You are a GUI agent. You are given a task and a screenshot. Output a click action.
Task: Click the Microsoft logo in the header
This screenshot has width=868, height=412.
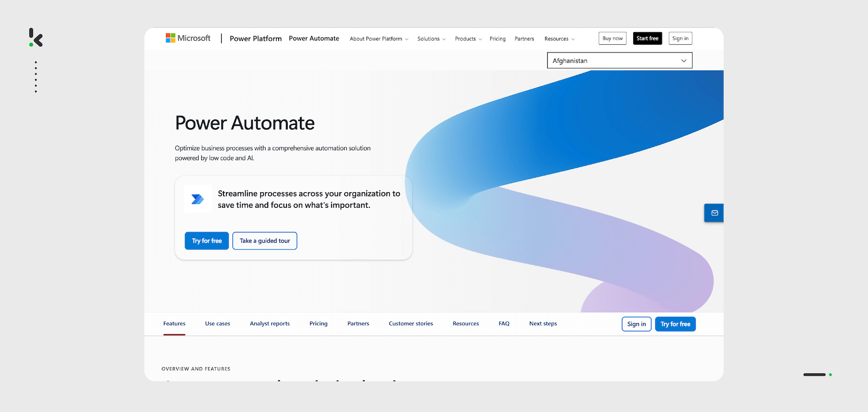click(188, 38)
